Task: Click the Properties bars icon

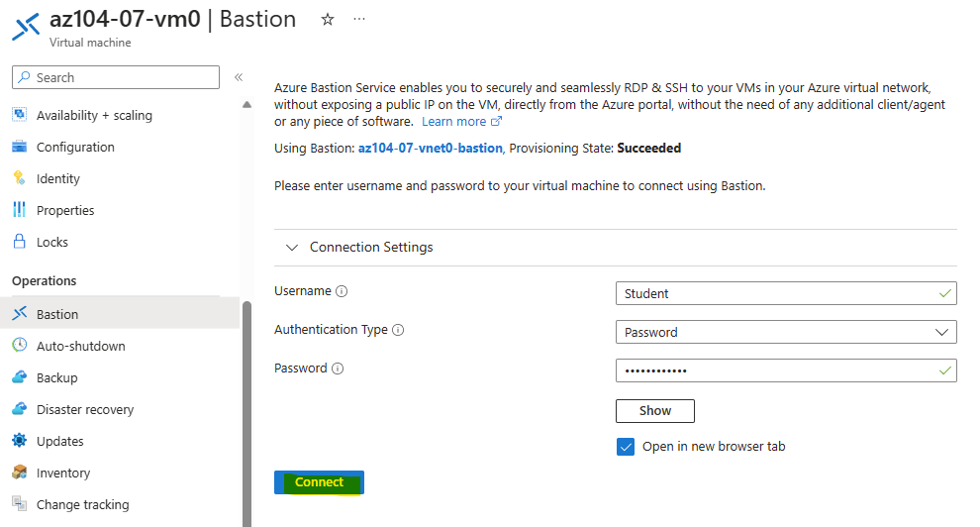Action: pos(20,209)
